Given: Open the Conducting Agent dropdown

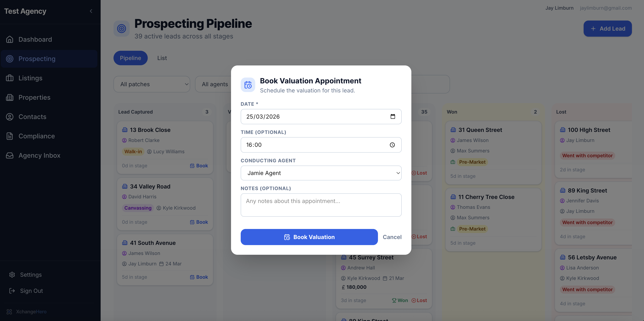Looking at the screenshot, I should coord(321,173).
